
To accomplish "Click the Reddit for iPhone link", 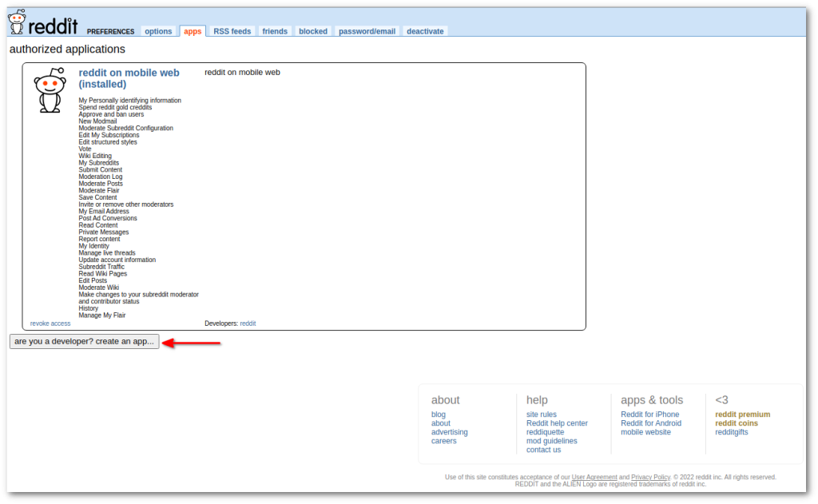I will coord(649,414).
